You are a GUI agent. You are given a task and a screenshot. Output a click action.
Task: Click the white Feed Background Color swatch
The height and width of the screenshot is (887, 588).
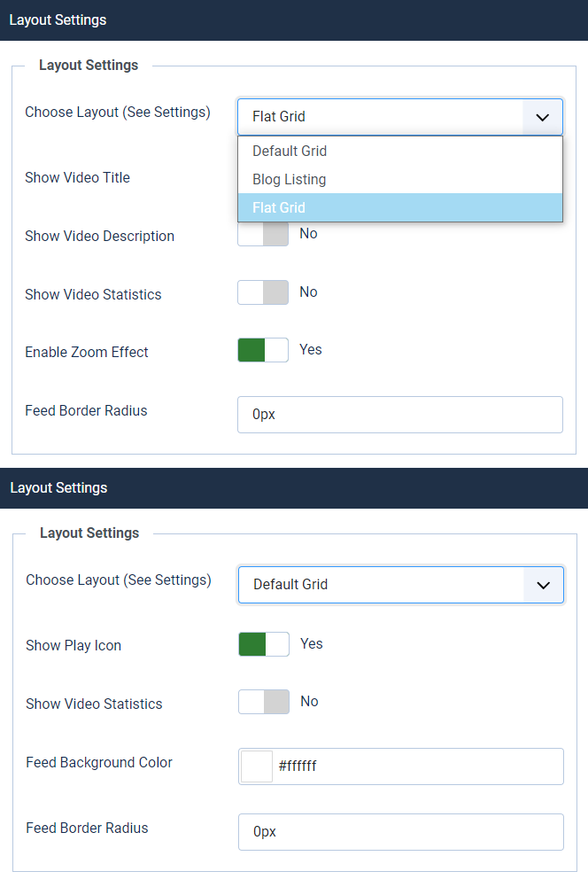point(257,766)
